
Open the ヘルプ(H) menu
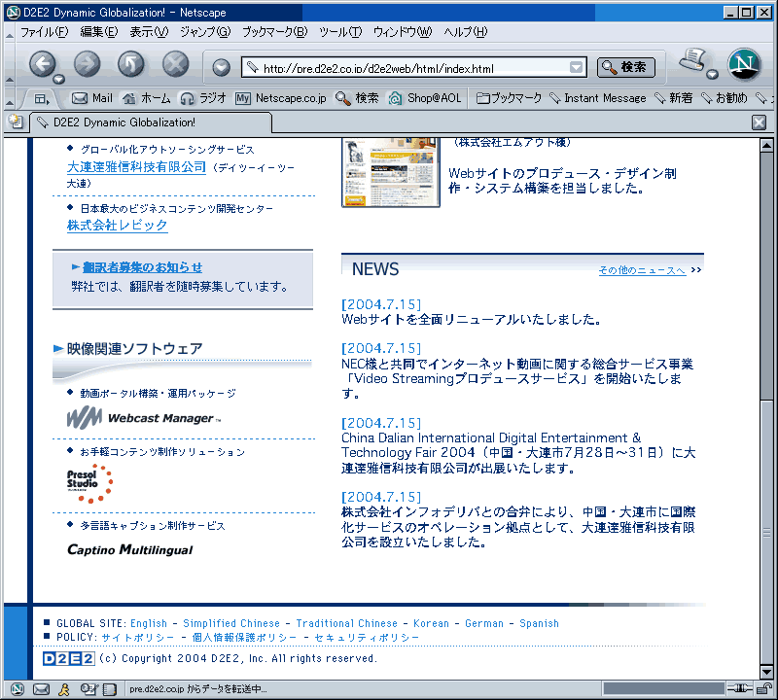pos(466,32)
